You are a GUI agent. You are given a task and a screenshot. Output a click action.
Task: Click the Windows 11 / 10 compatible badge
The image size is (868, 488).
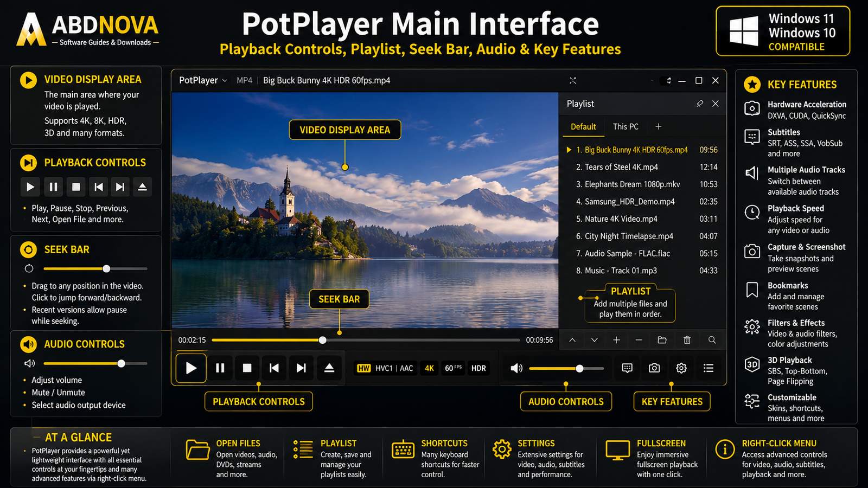pos(783,31)
